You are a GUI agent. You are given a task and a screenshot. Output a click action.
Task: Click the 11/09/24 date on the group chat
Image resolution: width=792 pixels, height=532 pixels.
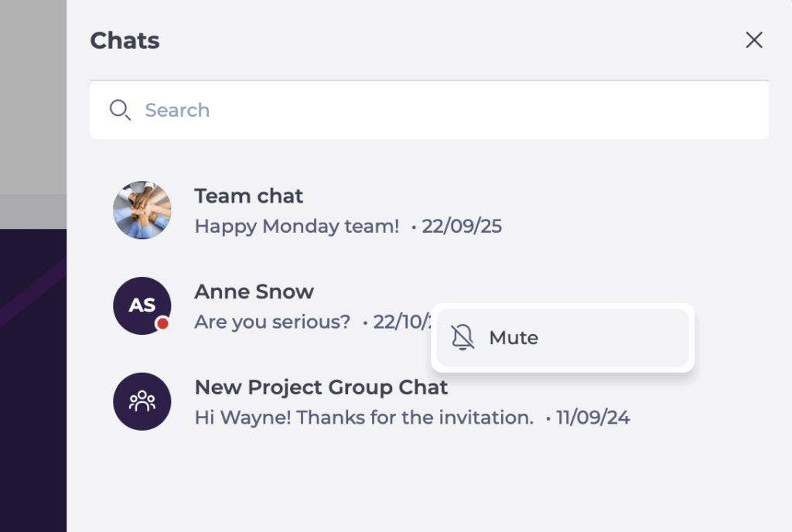click(592, 418)
